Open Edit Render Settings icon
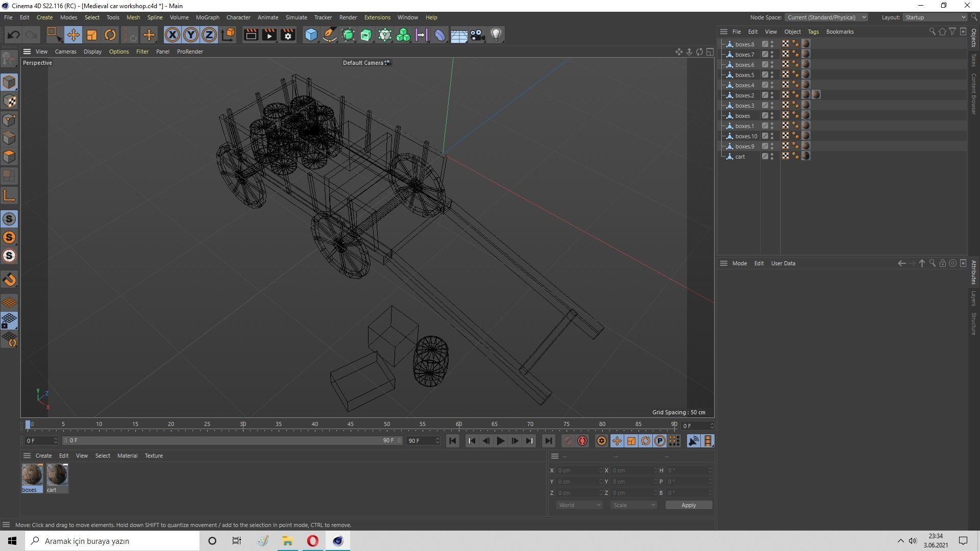The height and width of the screenshot is (551, 980). 288,35
